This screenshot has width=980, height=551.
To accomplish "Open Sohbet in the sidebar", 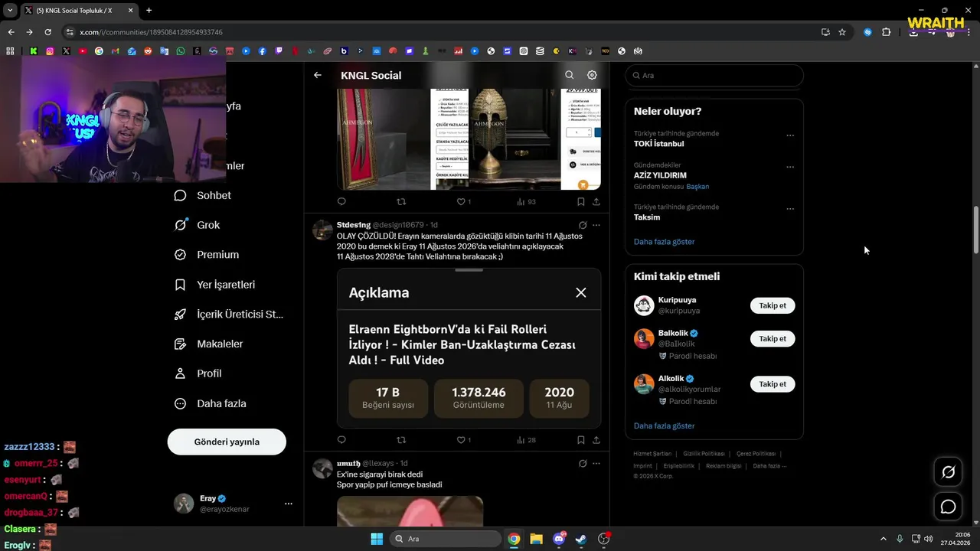I will (x=203, y=195).
